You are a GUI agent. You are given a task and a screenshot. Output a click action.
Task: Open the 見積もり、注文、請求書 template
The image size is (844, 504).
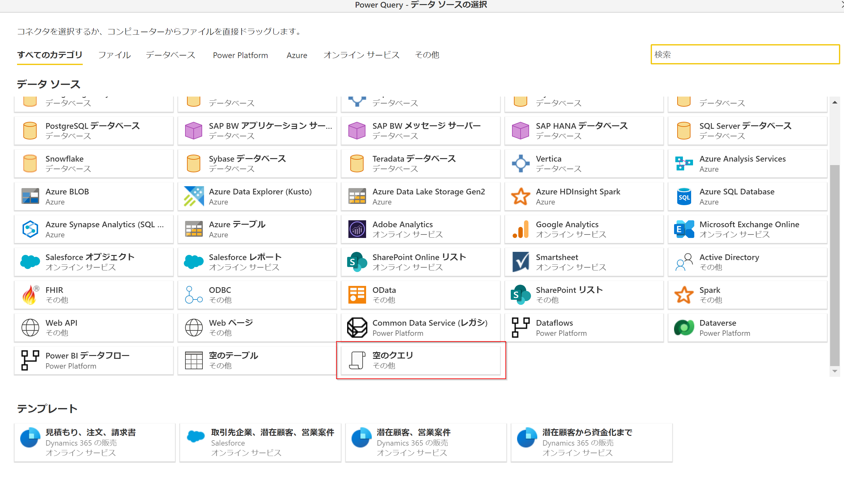click(x=94, y=442)
